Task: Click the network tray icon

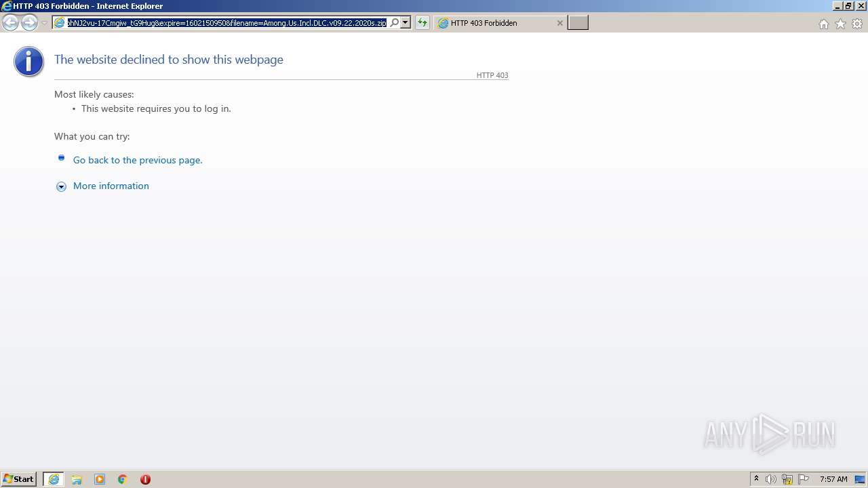Action: [787, 479]
